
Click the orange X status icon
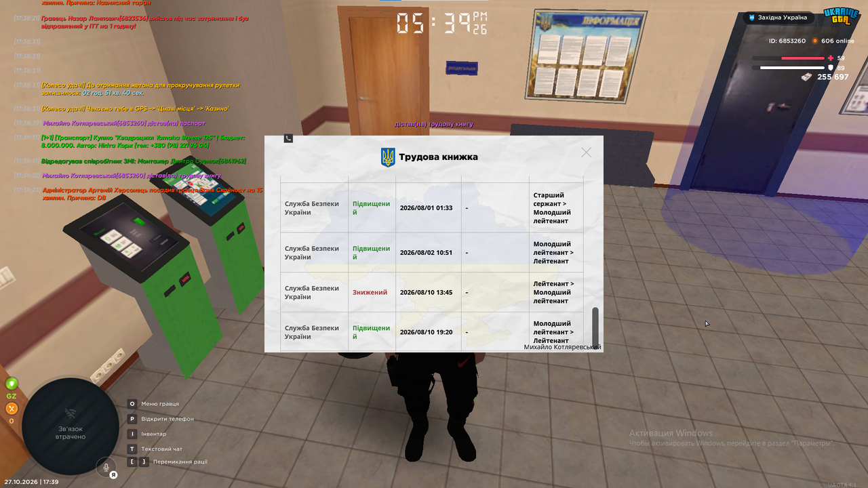(x=12, y=409)
